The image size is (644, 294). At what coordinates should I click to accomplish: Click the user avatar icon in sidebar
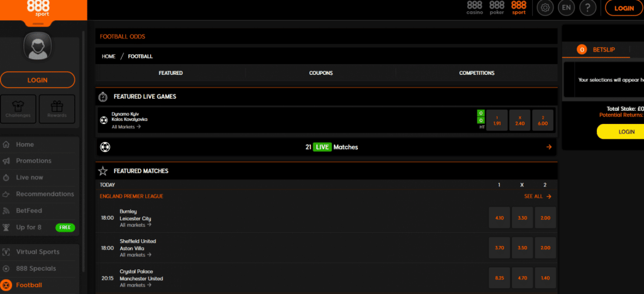point(37,48)
